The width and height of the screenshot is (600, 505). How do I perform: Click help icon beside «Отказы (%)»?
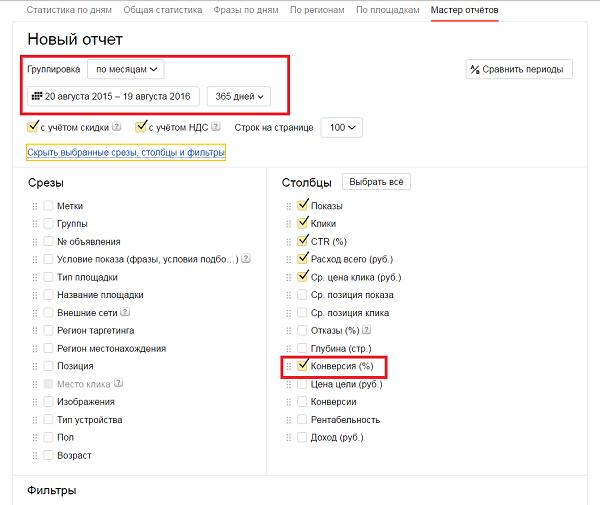pos(367,329)
